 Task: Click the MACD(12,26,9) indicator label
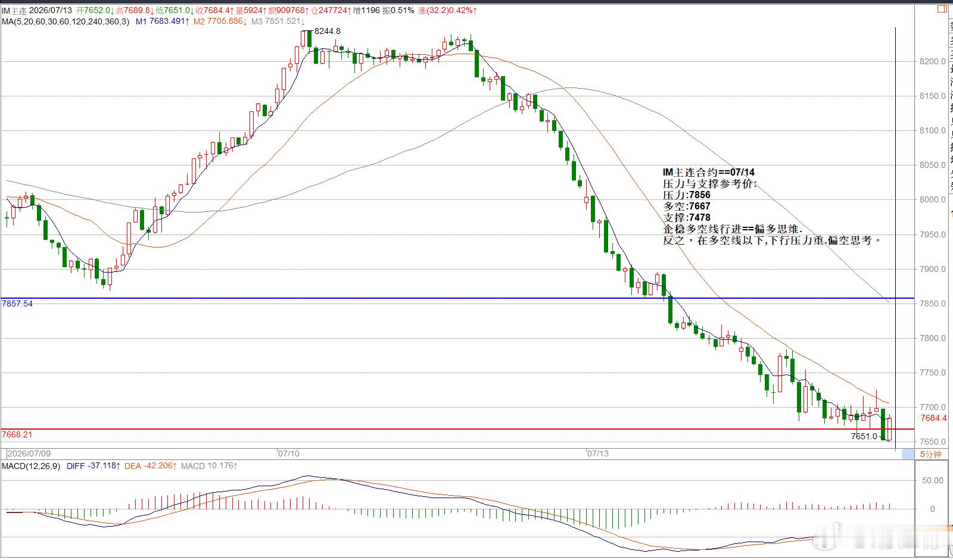30,466
